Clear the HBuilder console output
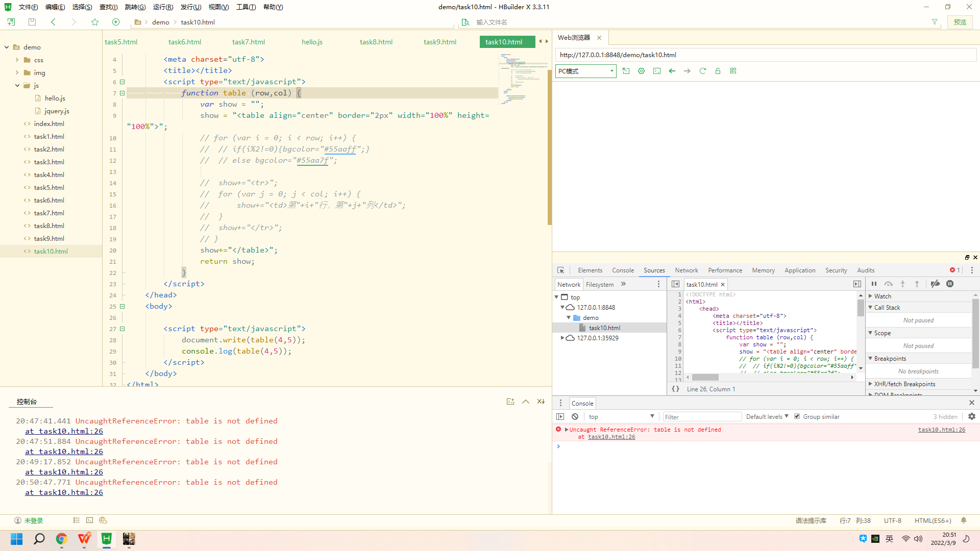Viewport: 980px width, 551px height. coord(541,402)
